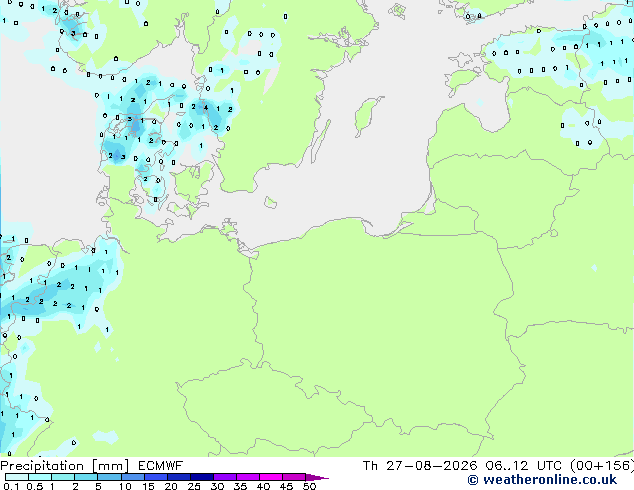
Task: Click the legend label '50'
Action: tap(309, 486)
